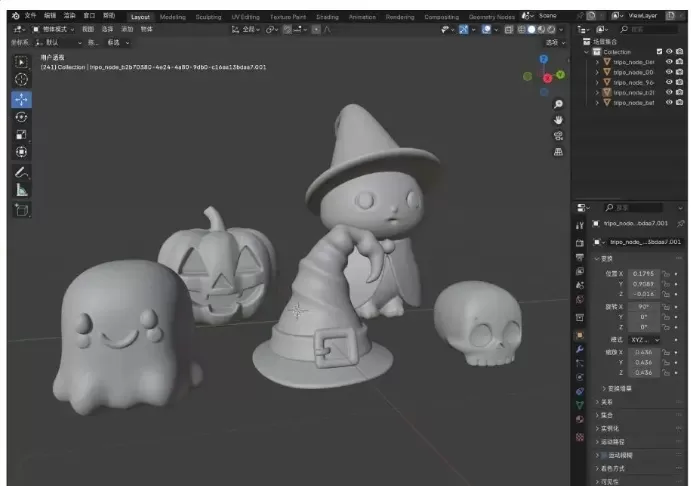Open the 文件 menu

tap(29, 16)
